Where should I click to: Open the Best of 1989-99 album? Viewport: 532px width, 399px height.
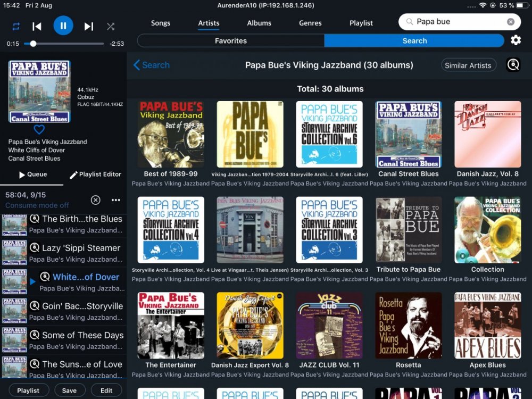pyautogui.click(x=171, y=135)
